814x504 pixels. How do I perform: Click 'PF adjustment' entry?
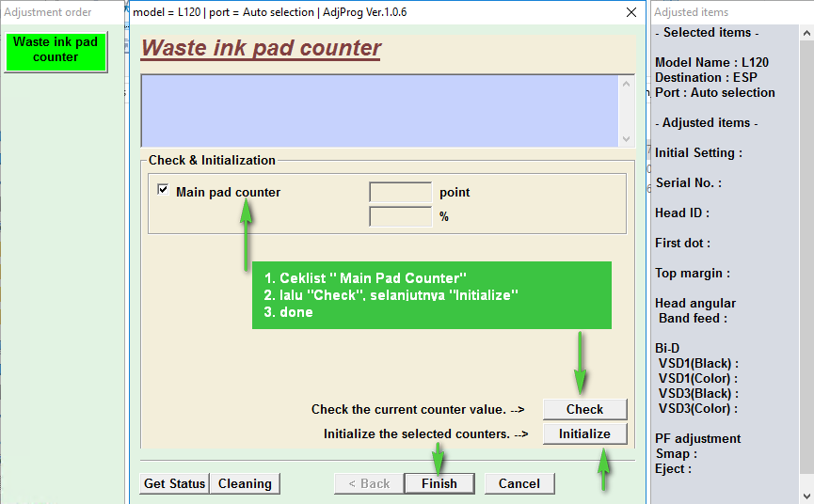pos(697,439)
